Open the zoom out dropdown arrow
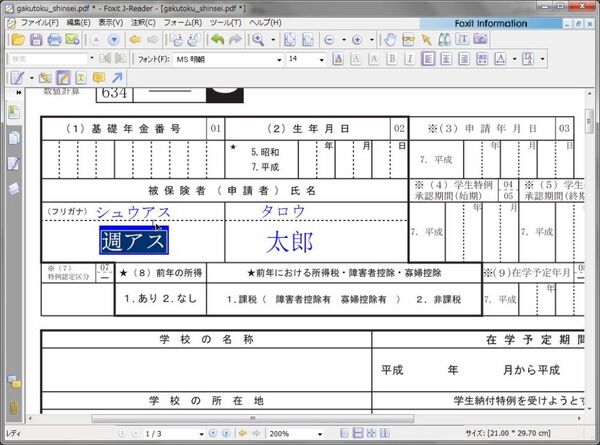Image resolution: width=600 pixels, height=445 pixels. pyautogui.click(x=344, y=40)
